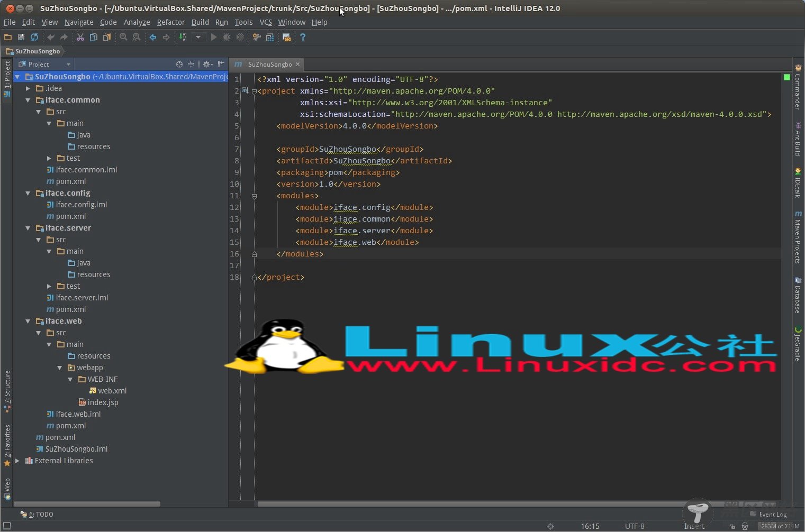Click the SuZhouSongbo breadcrumb in navigation bar

(x=33, y=51)
